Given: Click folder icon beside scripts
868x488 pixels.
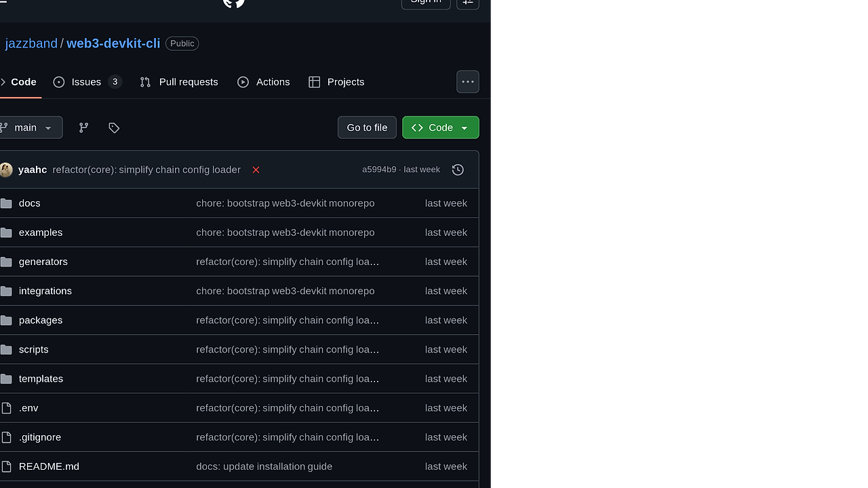Looking at the screenshot, I should [6, 350].
